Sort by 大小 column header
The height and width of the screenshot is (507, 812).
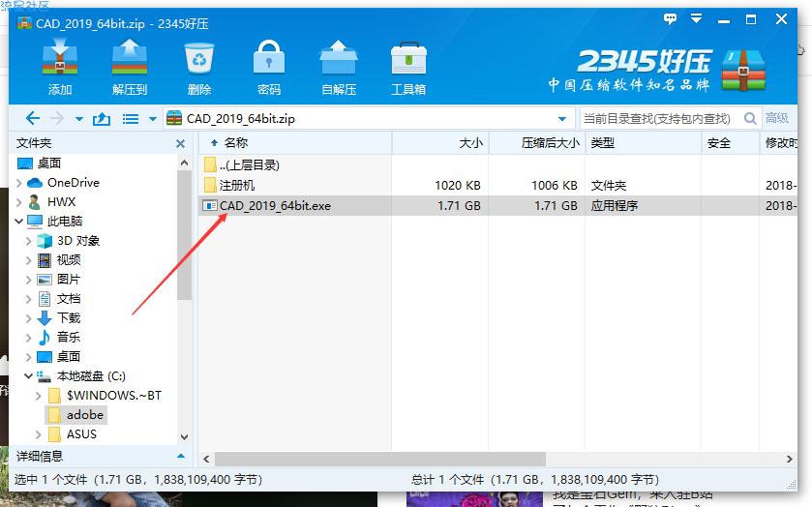coord(440,143)
